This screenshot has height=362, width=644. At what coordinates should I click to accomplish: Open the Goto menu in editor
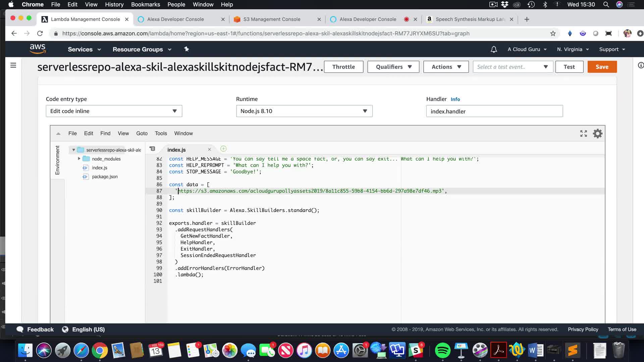tap(142, 133)
